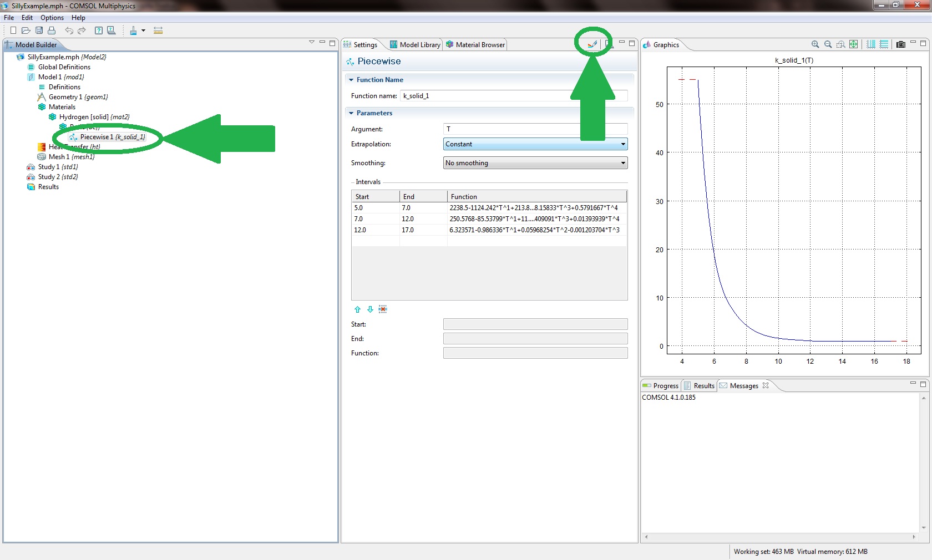This screenshot has width=932, height=560.
Task: Collapse the Parameters section
Action: pyautogui.click(x=351, y=113)
